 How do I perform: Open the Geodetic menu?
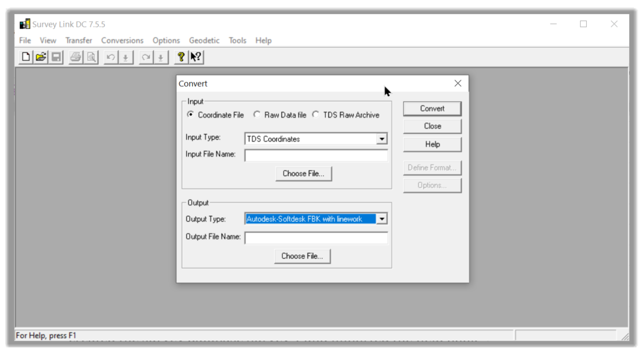[x=204, y=40]
